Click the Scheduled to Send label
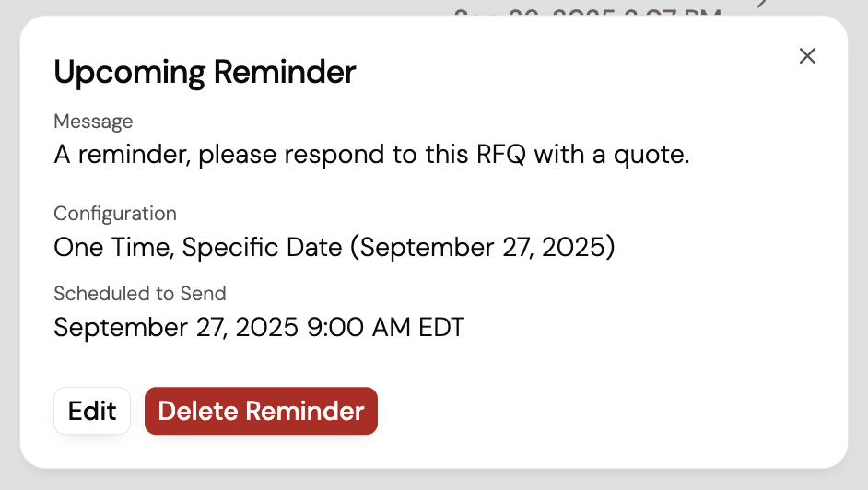Image resolution: width=868 pixels, height=490 pixels. (x=140, y=294)
